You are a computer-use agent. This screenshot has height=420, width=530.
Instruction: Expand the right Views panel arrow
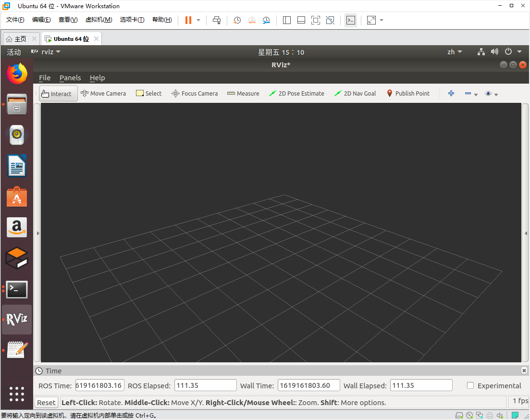click(526, 234)
